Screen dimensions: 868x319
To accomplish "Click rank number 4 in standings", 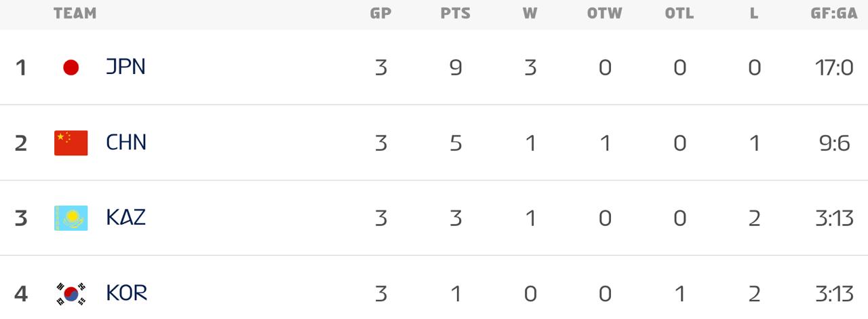I will click(x=21, y=293).
